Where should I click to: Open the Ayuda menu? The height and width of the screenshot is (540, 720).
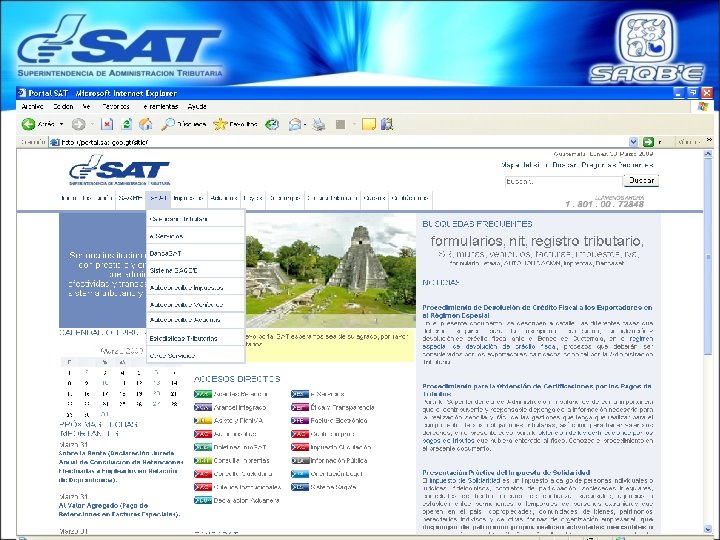click(x=197, y=107)
